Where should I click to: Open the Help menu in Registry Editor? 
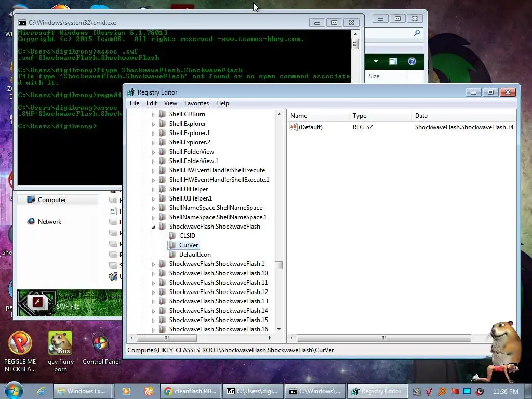coord(222,103)
